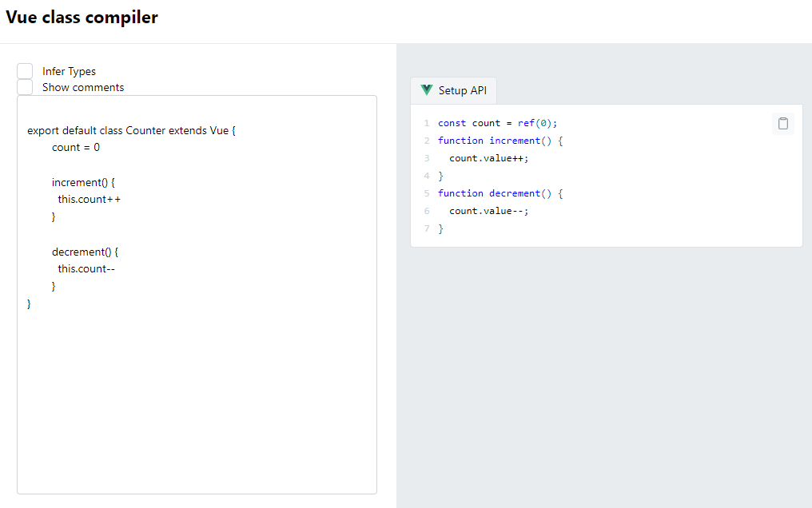Click the Vue class compiler heading
Screen dimensions: 812x508
point(82,17)
